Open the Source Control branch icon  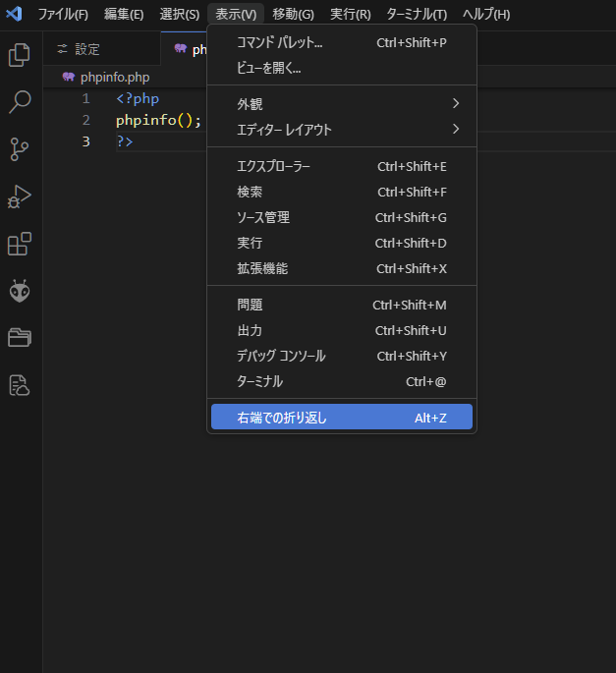[x=20, y=149]
